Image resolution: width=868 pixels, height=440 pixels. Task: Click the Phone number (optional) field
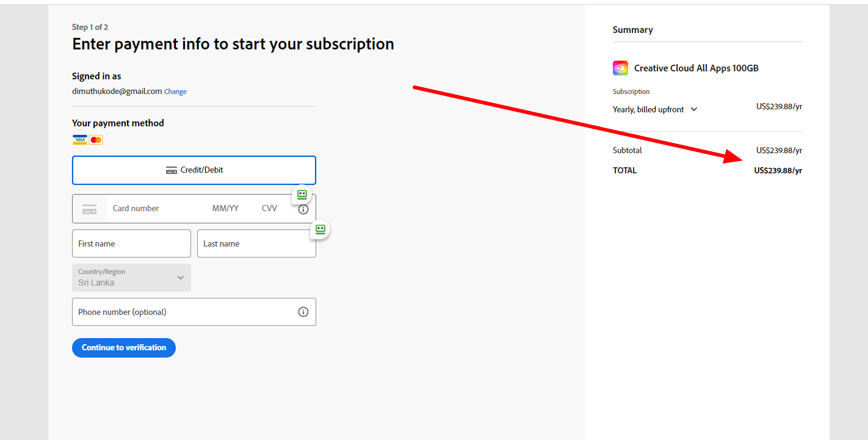click(194, 312)
